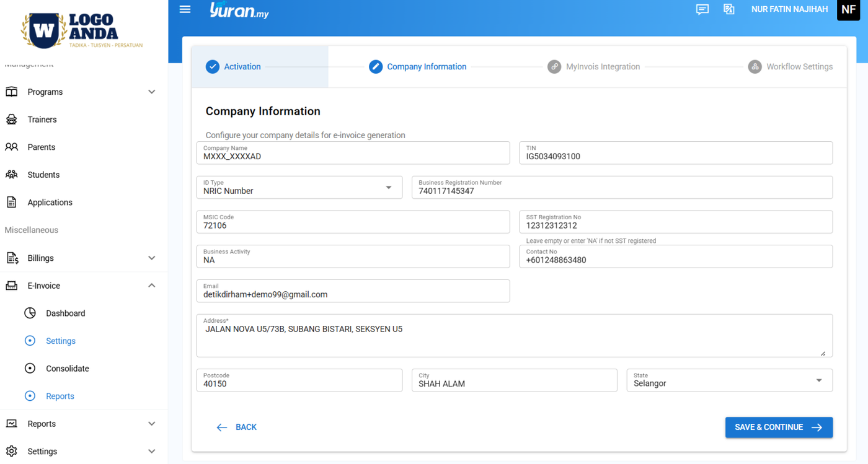Click the Save & Continue button
This screenshot has width=868, height=464.
(779, 427)
